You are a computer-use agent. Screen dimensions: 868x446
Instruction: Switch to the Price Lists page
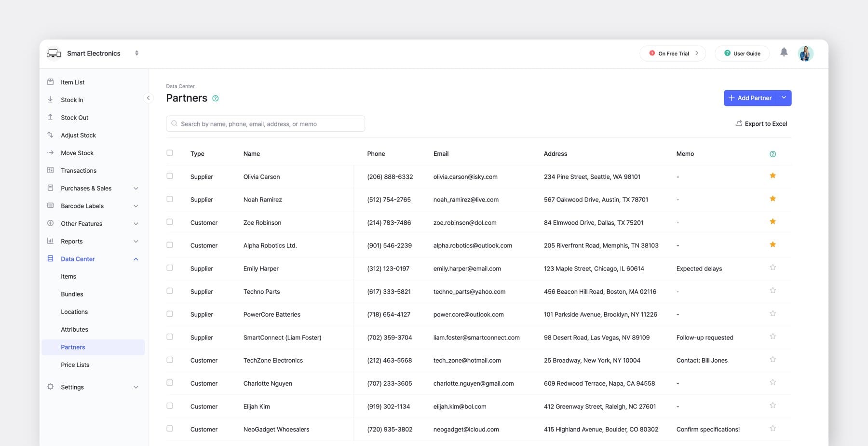tap(75, 365)
